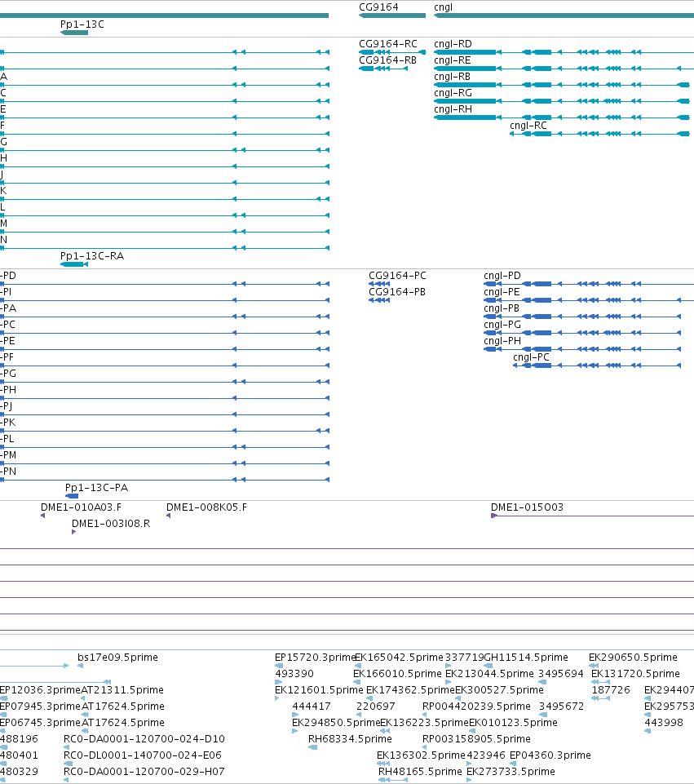Open EST GH11514.5prime
Image resolution: width=694 pixels, height=784 pixels.
pos(526,657)
